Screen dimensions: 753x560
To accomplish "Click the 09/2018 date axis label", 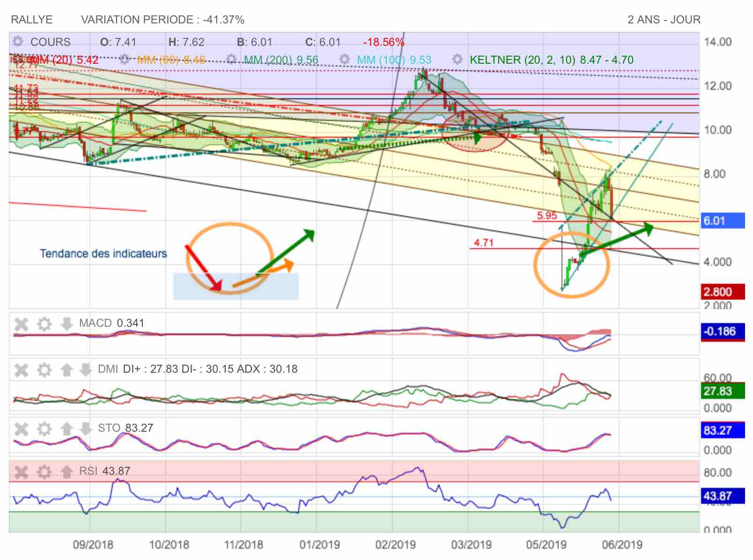I will pyautogui.click(x=93, y=545).
